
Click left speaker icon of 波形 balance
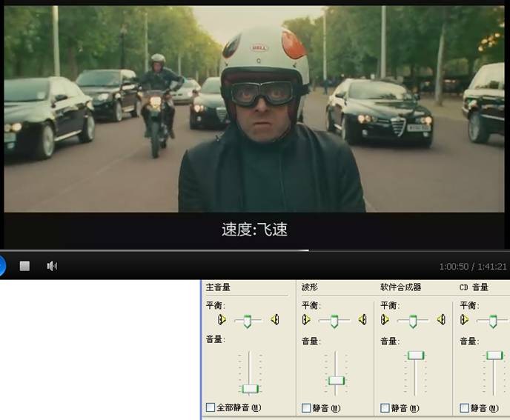306,320
